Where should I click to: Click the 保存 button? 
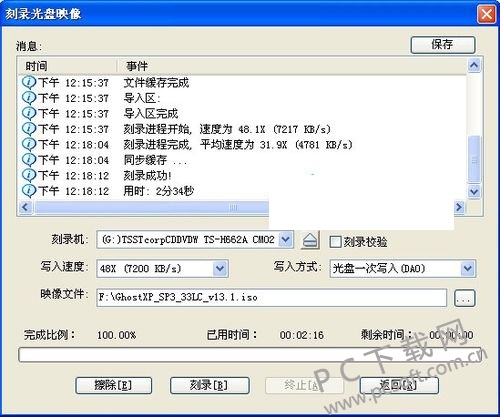click(443, 45)
